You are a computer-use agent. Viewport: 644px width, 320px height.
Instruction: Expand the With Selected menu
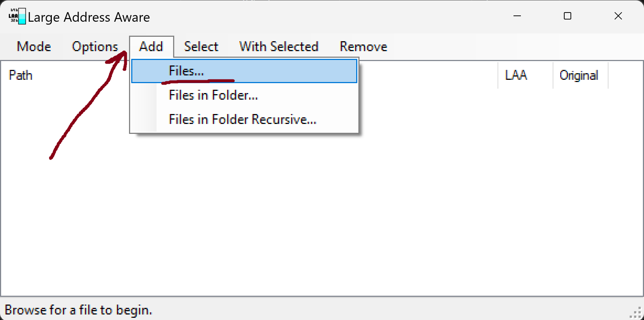click(x=279, y=47)
